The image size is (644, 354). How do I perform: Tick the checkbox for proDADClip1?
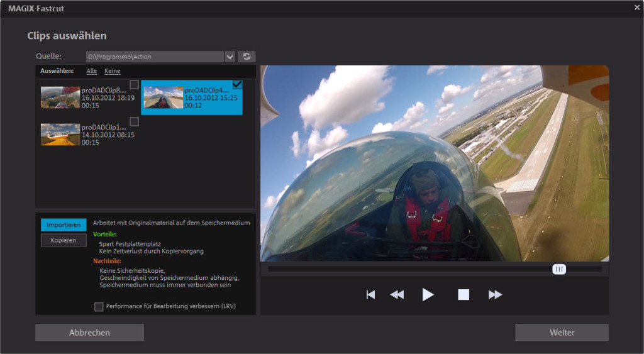click(135, 121)
